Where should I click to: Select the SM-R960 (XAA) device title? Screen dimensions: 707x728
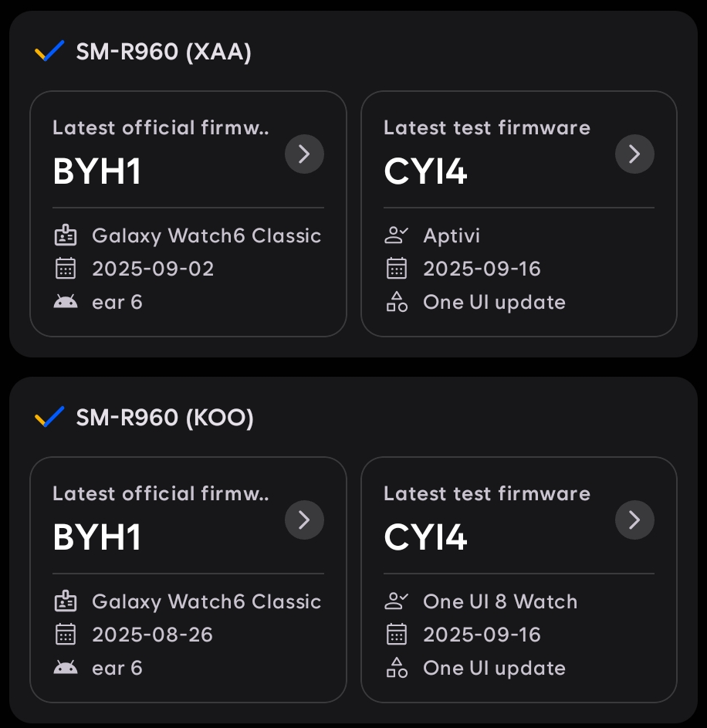164,52
